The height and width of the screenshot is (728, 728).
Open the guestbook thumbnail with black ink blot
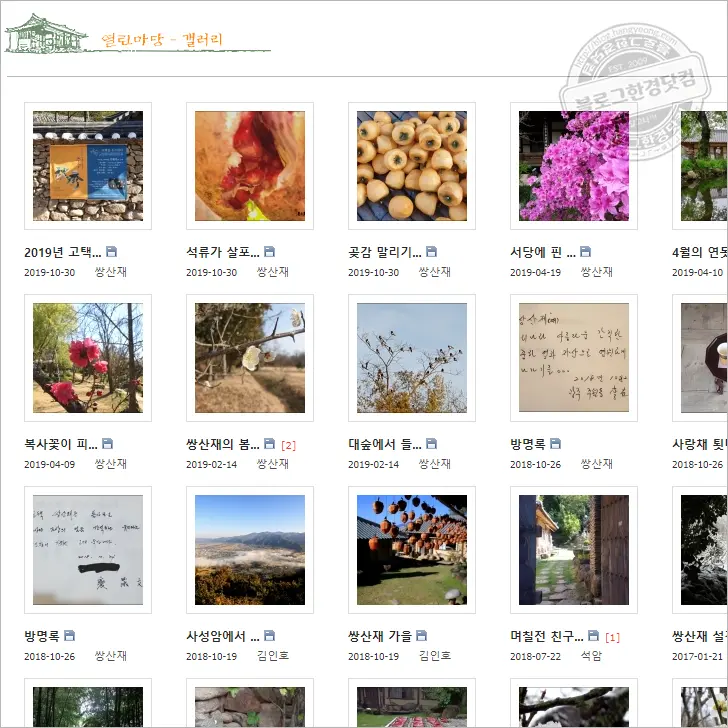point(88,550)
